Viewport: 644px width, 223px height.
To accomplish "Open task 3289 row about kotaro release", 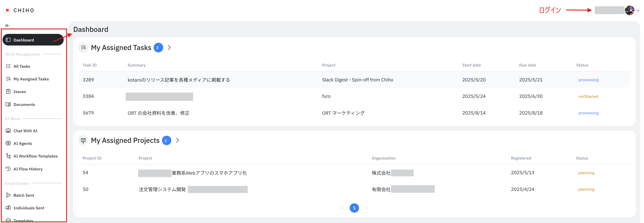I will pos(178,80).
